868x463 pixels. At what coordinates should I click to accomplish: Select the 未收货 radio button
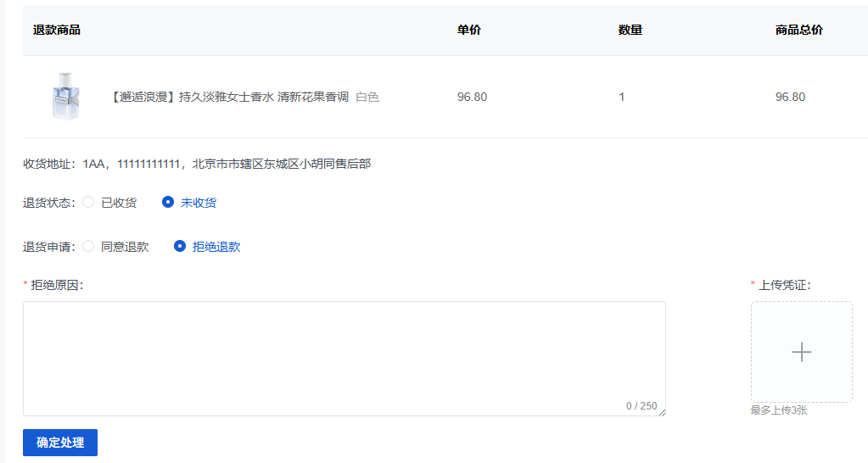coord(168,203)
